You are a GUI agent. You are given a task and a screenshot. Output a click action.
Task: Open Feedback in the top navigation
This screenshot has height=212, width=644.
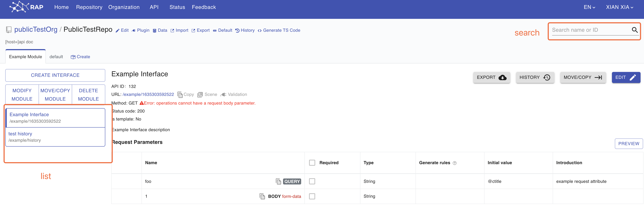[x=204, y=7]
